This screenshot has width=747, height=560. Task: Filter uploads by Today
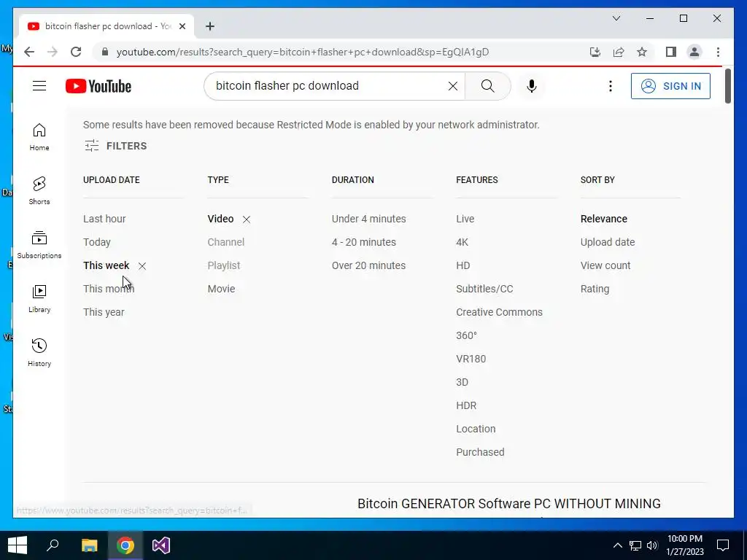pos(97,242)
